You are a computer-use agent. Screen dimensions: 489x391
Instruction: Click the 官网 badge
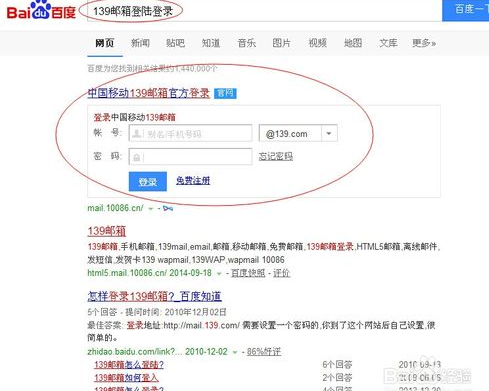click(225, 93)
